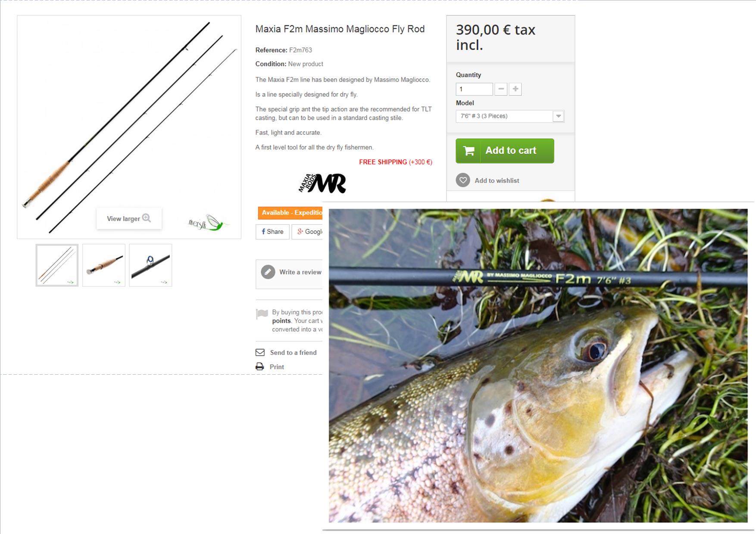
Task: Click the shopping cart icon on Add to cart
Action: pyautogui.click(x=469, y=151)
